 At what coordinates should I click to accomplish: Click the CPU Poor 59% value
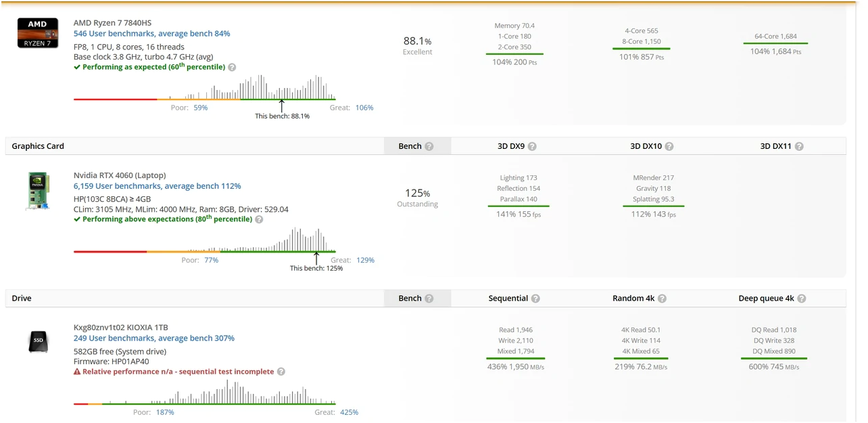click(x=200, y=108)
